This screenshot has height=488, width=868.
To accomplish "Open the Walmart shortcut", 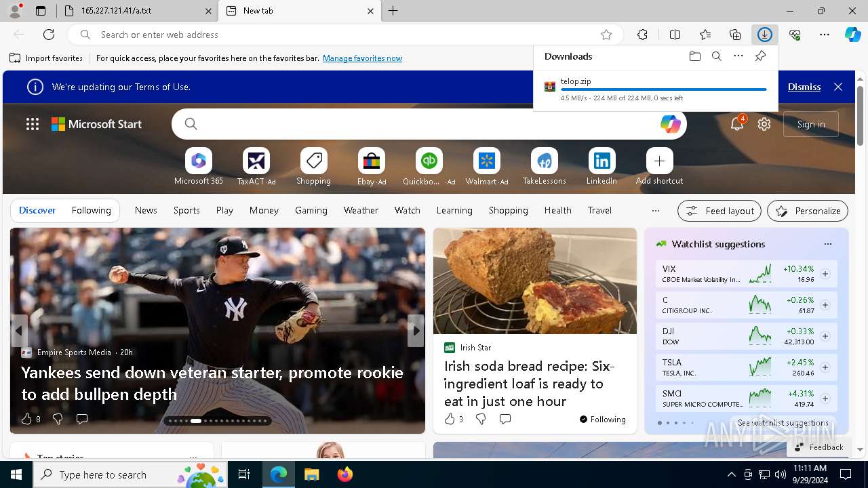I will pos(487,167).
